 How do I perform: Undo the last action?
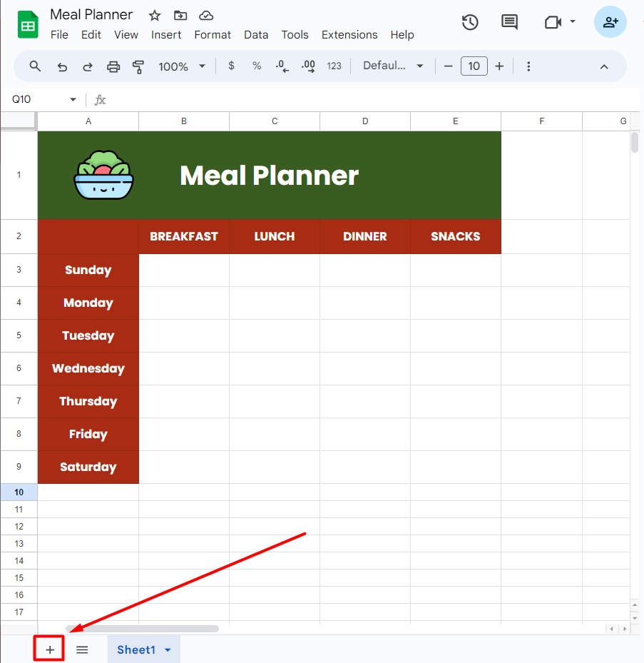point(62,66)
